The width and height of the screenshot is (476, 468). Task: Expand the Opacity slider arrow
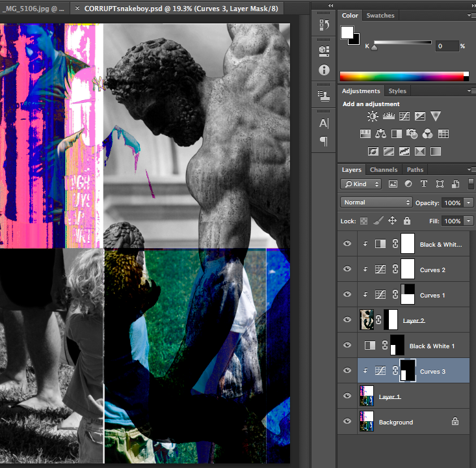pos(469,202)
